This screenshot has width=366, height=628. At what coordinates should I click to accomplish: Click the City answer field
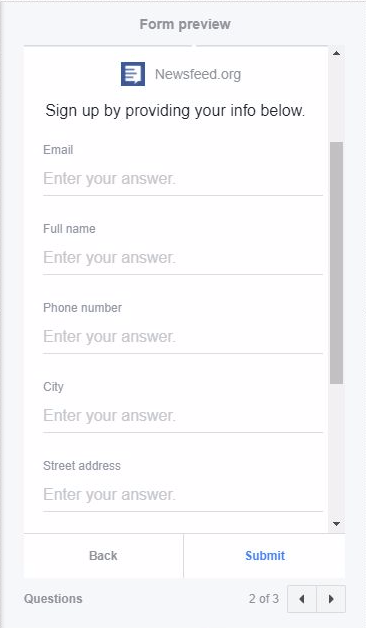[183, 415]
